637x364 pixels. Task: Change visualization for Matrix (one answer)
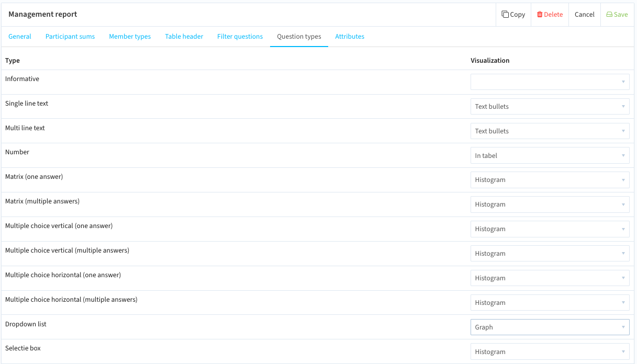coord(550,180)
